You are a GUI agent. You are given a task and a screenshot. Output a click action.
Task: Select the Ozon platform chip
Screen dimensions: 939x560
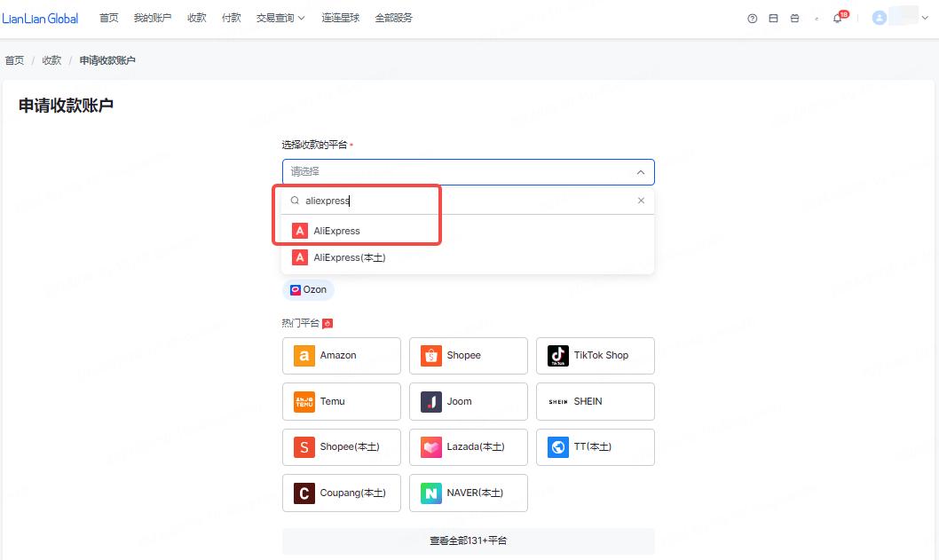coord(308,290)
